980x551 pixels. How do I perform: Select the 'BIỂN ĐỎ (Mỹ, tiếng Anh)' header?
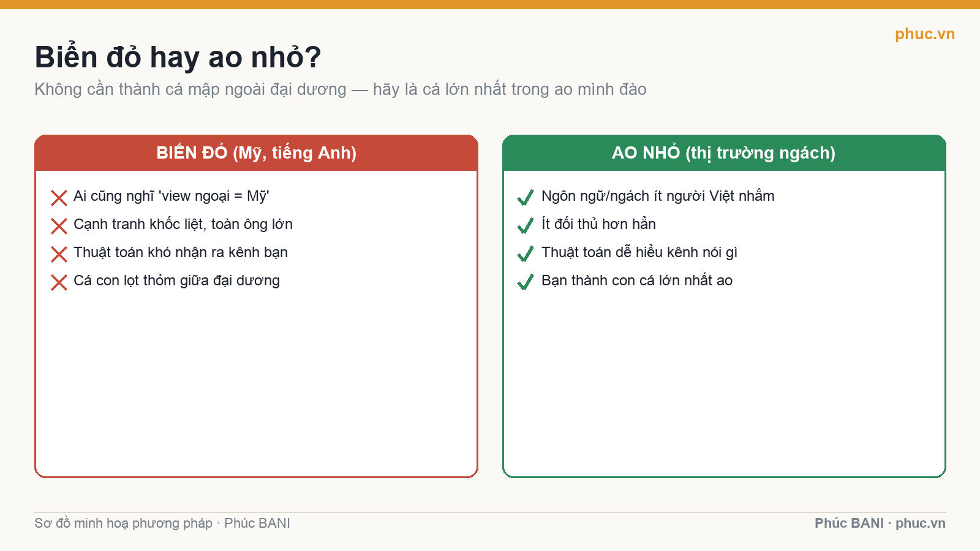click(x=256, y=152)
